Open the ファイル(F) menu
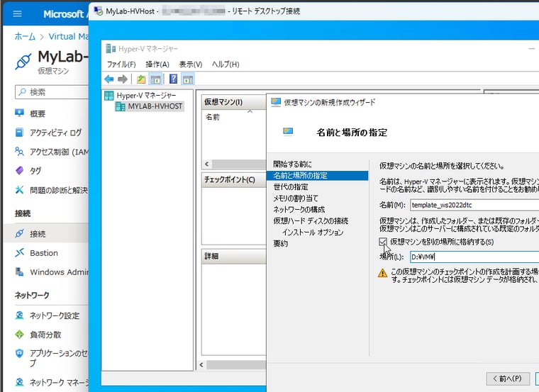539x392 pixels. coord(121,65)
